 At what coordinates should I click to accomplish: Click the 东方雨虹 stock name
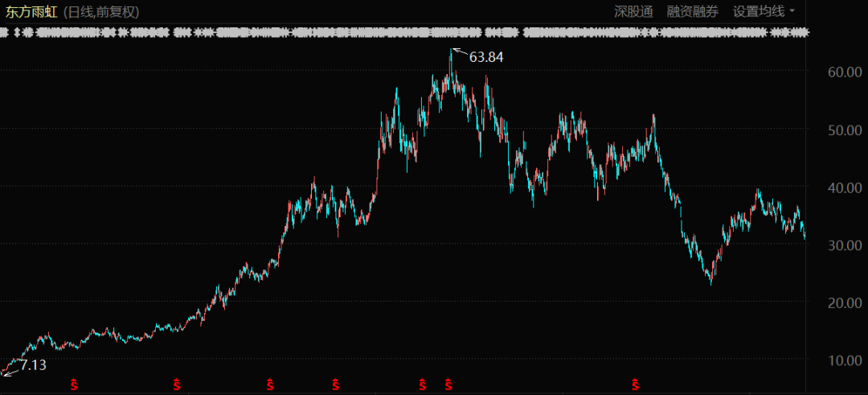[32, 11]
